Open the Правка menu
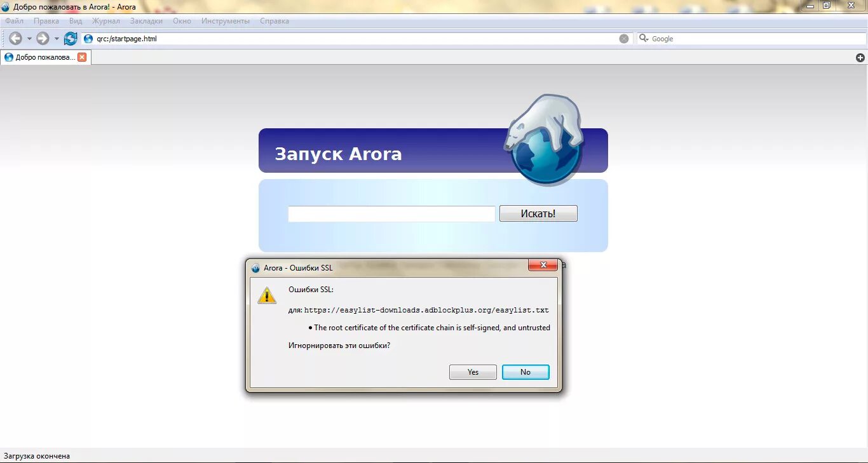 point(46,21)
